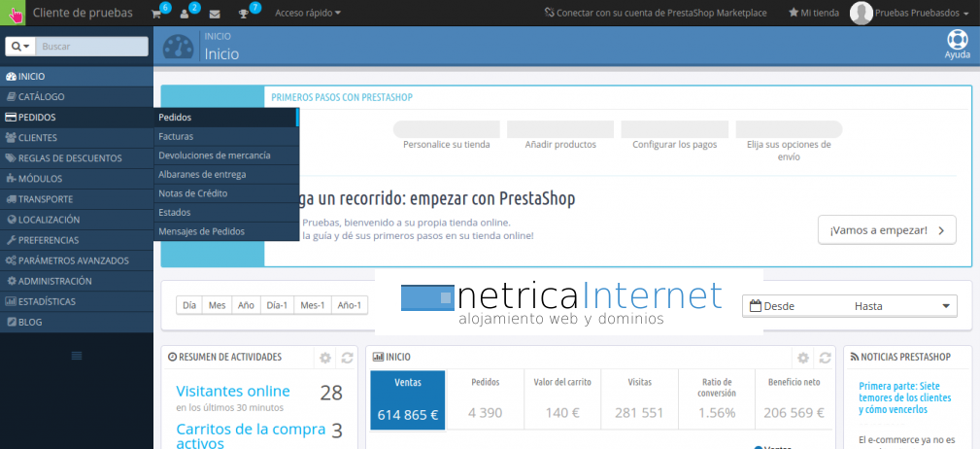
Task: Open PARÁMETROS AVANZADOS in the sidebar
Action: [x=77, y=260]
